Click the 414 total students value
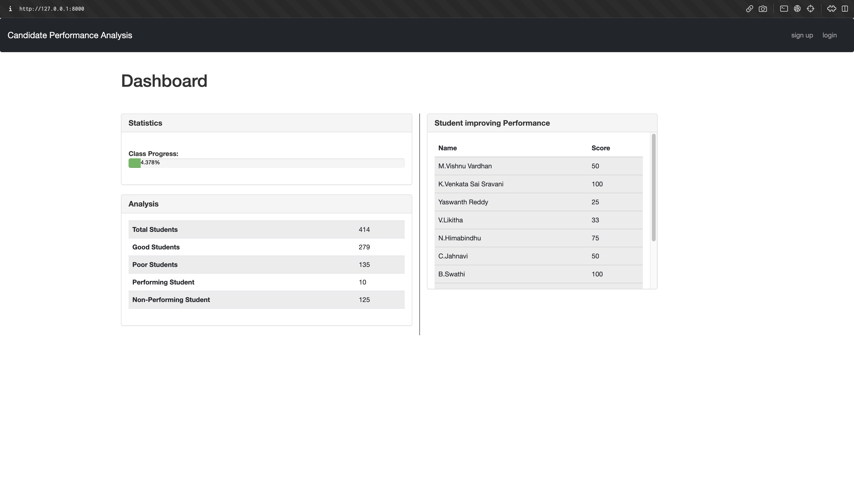The width and height of the screenshot is (854, 504). 364,229
